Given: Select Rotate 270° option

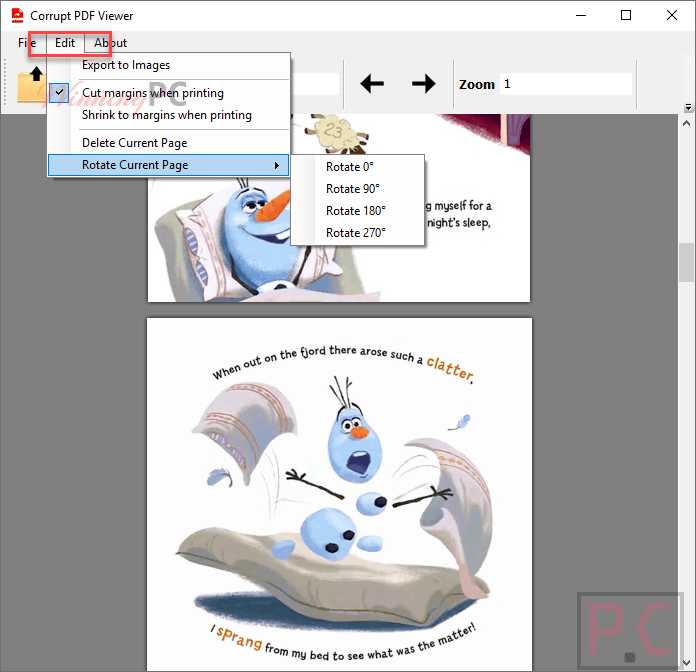Looking at the screenshot, I should (357, 233).
